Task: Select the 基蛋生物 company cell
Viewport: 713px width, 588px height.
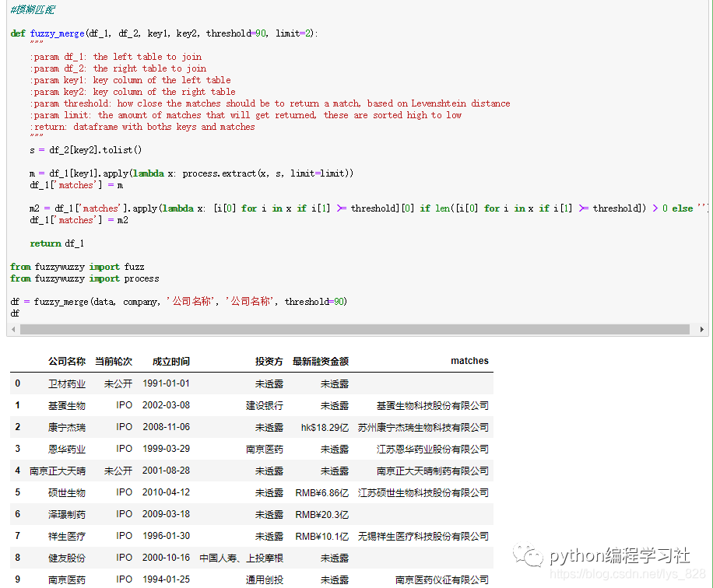Action: point(67,405)
